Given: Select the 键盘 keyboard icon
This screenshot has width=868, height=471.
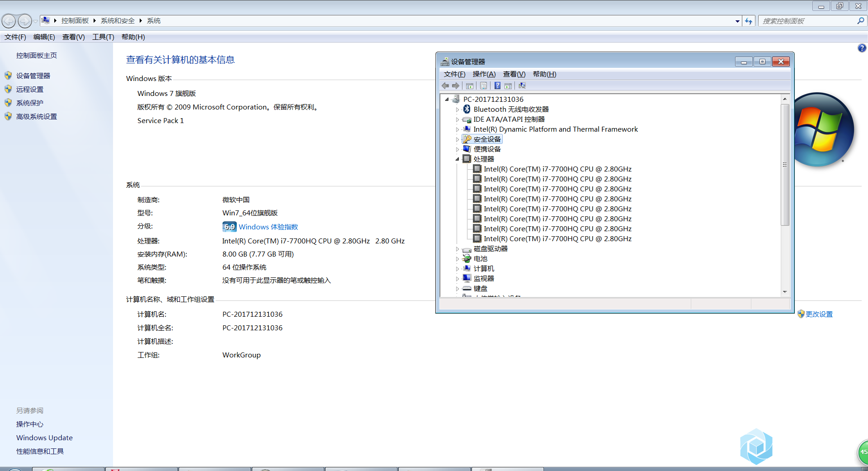Looking at the screenshot, I should click(x=467, y=288).
